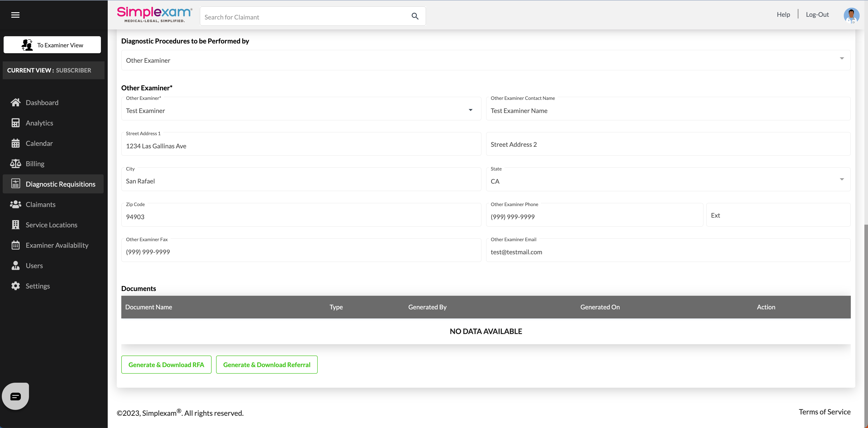Click the search magnifier icon

pyautogui.click(x=415, y=16)
